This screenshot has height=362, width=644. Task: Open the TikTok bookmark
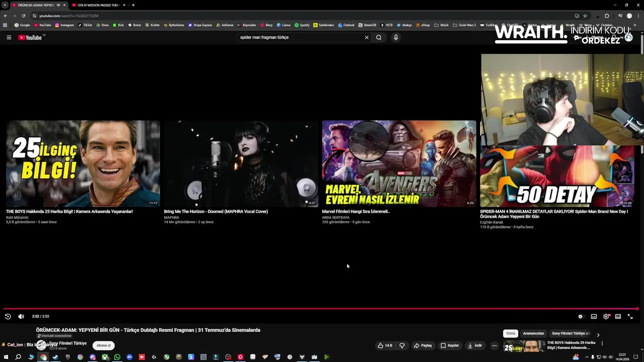[85, 25]
